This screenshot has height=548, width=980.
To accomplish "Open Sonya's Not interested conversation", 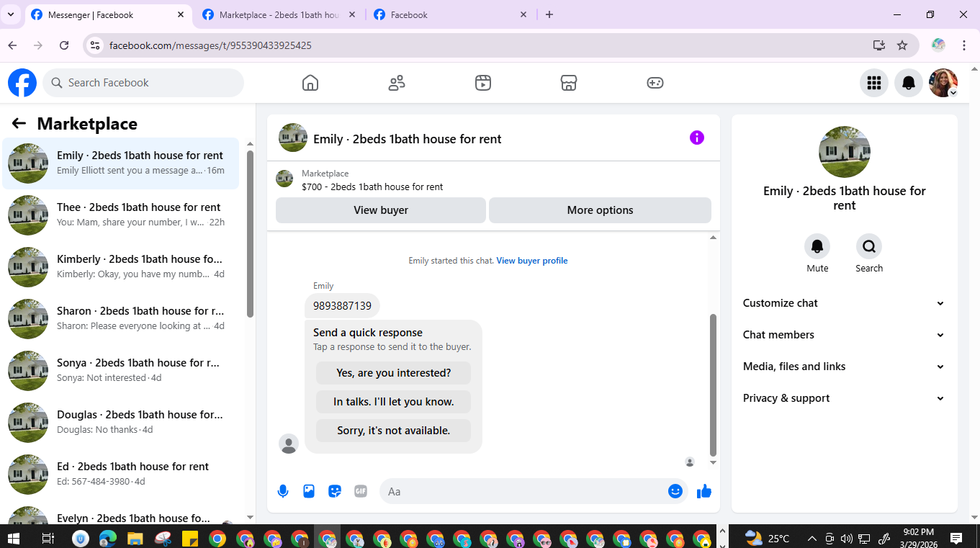I will tap(121, 371).
